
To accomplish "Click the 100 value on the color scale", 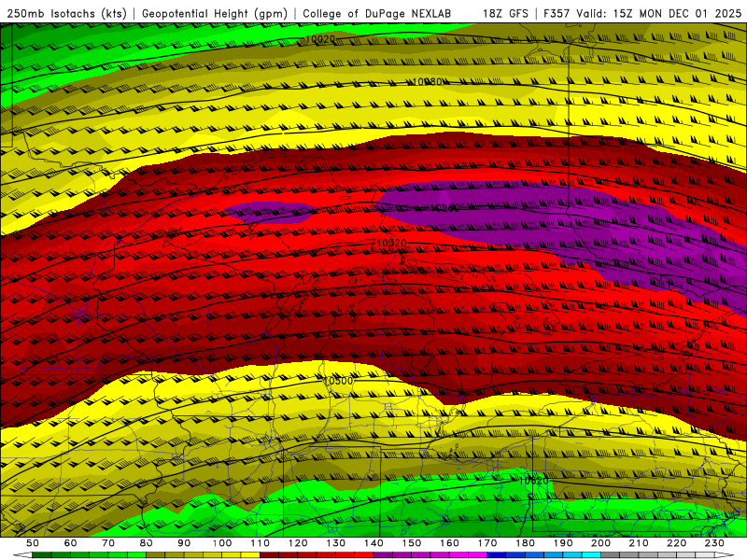I will click(222, 543).
